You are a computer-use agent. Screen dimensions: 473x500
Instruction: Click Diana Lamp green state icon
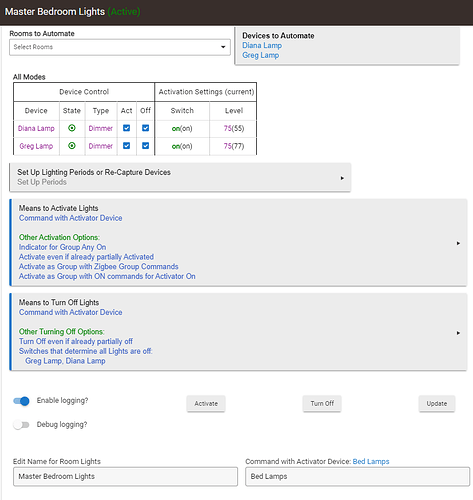pos(72,128)
